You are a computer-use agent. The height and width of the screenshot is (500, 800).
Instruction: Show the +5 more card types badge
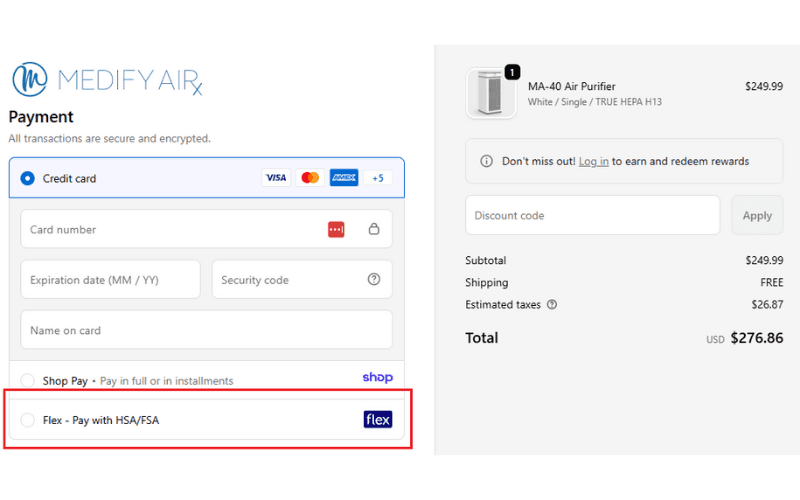tap(378, 178)
